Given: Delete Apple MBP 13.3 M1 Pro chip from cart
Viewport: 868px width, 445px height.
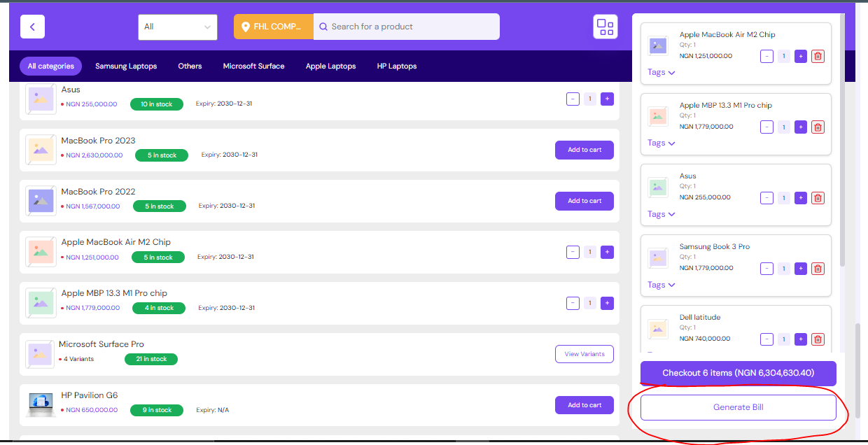Looking at the screenshot, I should [x=818, y=127].
